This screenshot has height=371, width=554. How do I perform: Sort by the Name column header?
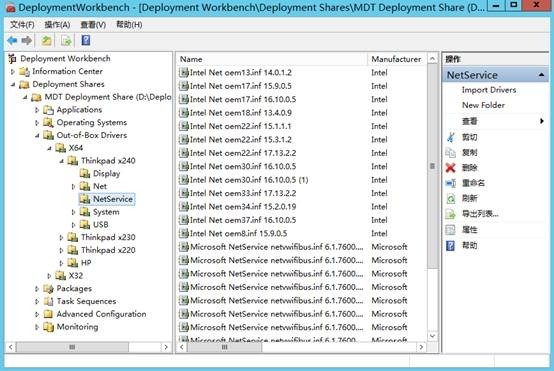click(271, 59)
